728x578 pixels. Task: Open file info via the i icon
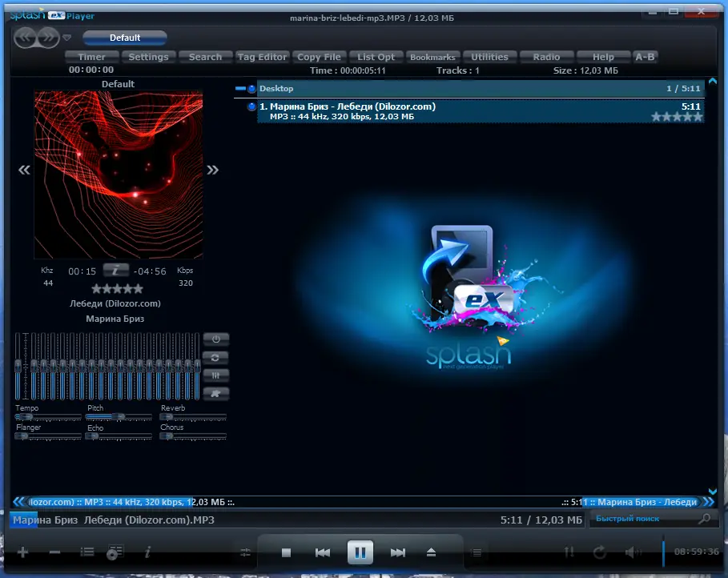pyautogui.click(x=148, y=552)
